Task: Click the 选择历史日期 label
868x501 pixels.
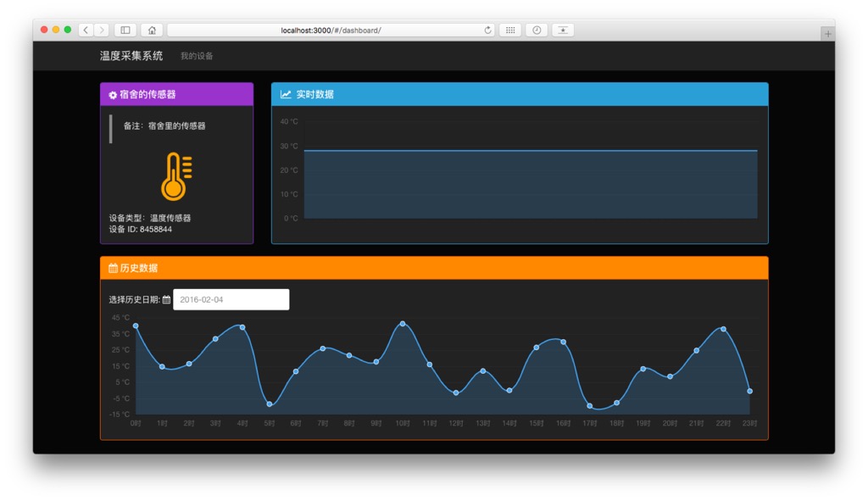Action: [135, 299]
